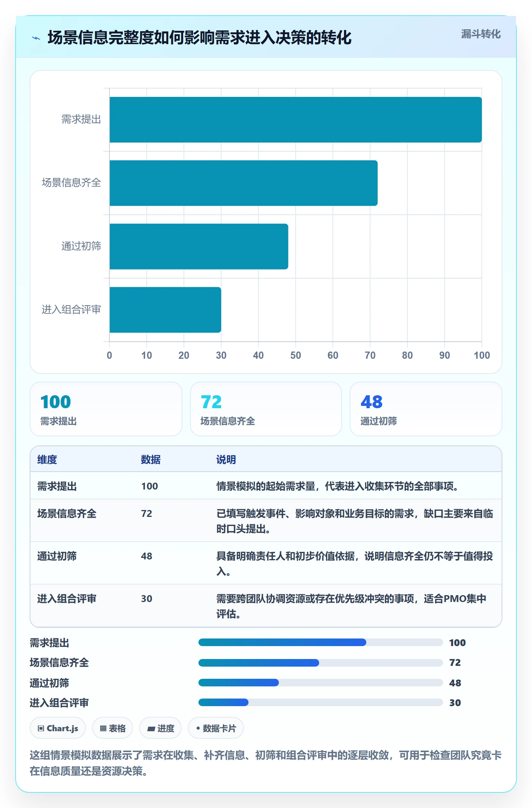The width and height of the screenshot is (532, 808).
Task: Click the 50 tick on x-axis
Action: coord(296,355)
